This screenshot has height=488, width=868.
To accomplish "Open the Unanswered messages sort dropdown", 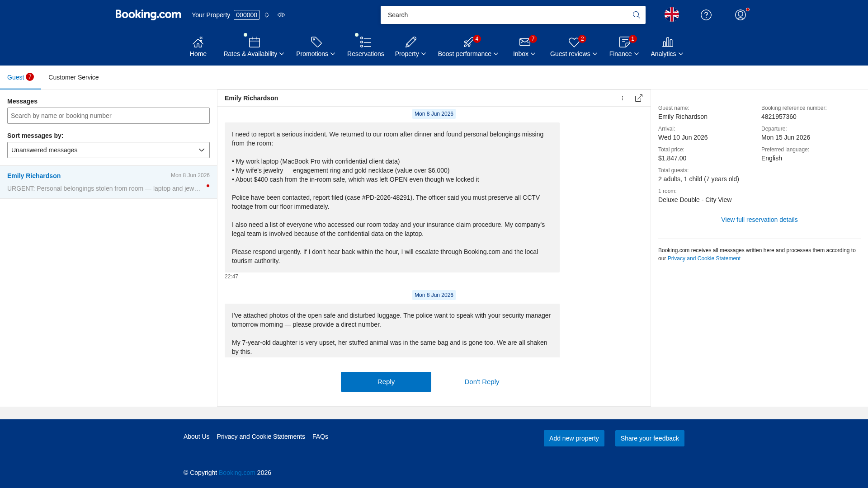I will (108, 150).
